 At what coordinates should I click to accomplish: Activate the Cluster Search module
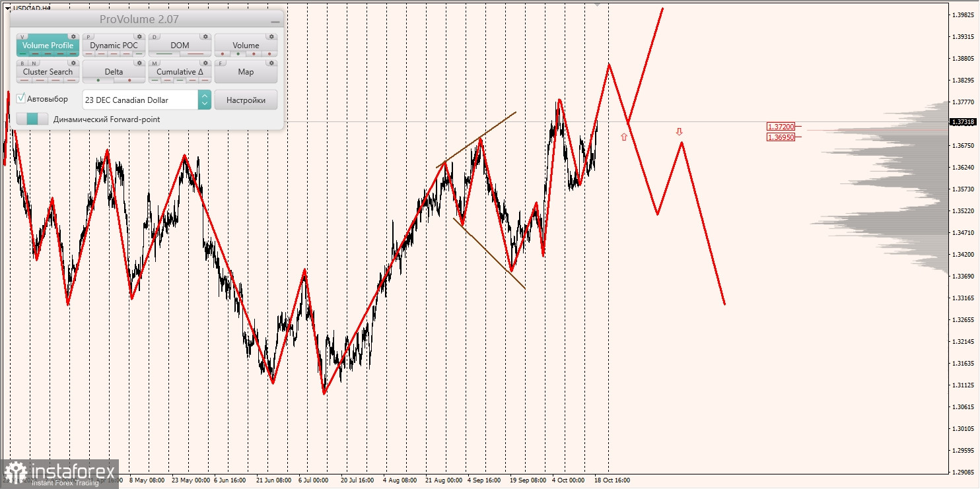coord(48,72)
